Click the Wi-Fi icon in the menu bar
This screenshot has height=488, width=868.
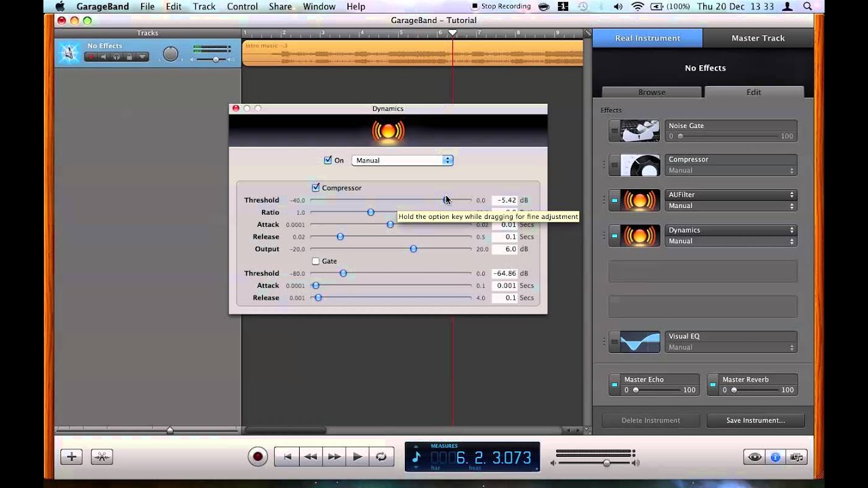pos(637,7)
